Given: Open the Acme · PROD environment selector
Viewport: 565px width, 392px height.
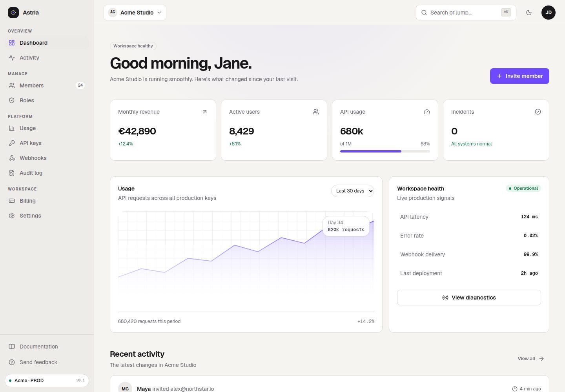Looking at the screenshot, I should [x=47, y=381].
